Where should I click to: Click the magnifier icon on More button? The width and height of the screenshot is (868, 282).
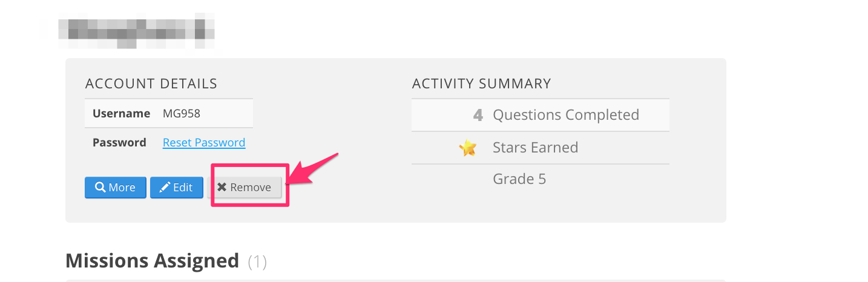[100, 188]
